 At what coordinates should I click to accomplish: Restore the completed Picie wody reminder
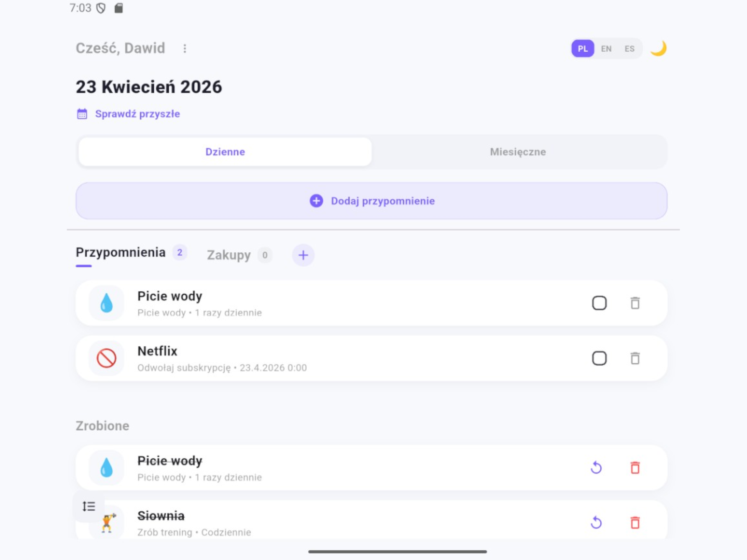pyautogui.click(x=596, y=468)
